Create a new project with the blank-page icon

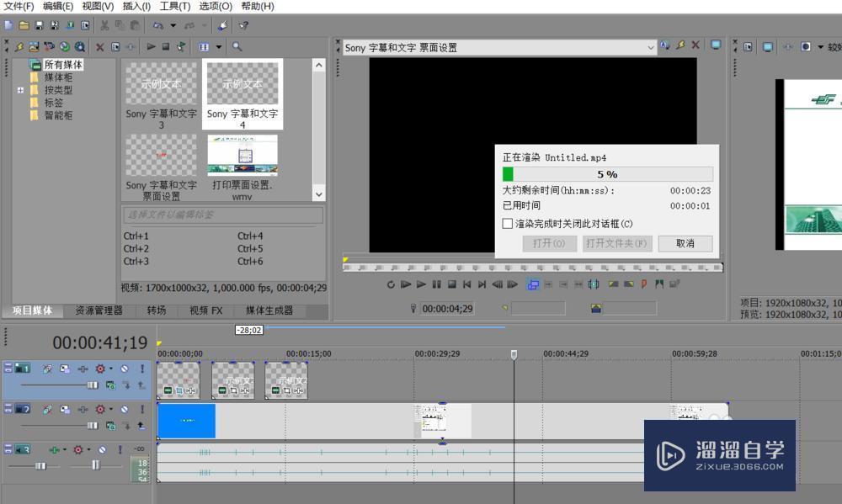[8, 25]
